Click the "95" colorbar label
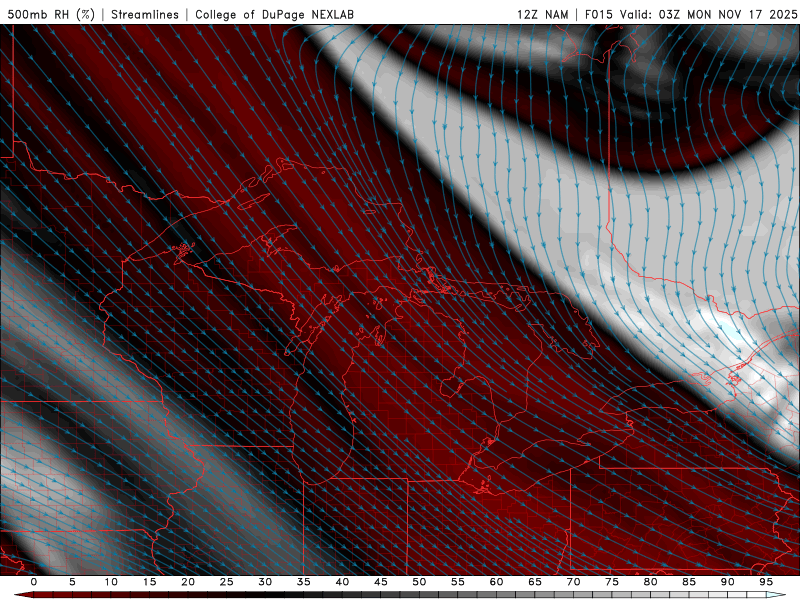The height and width of the screenshot is (600, 800). [766, 582]
